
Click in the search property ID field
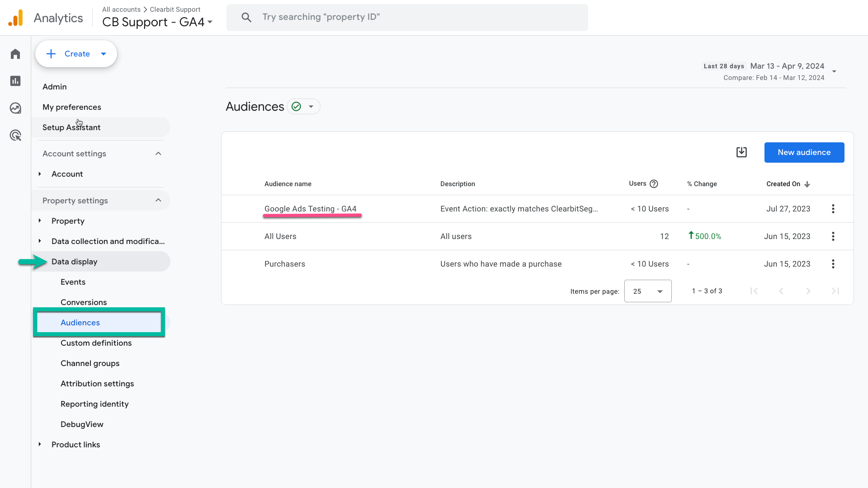tap(407, 18)
